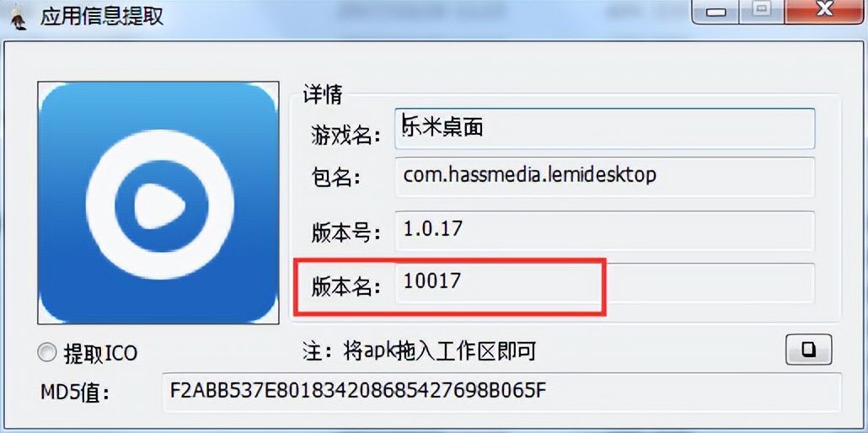The width and height of the screenshot is (868, 433).
Task: Click the 游戏名 field containing 乐米桌面
Action: (604, 128)
